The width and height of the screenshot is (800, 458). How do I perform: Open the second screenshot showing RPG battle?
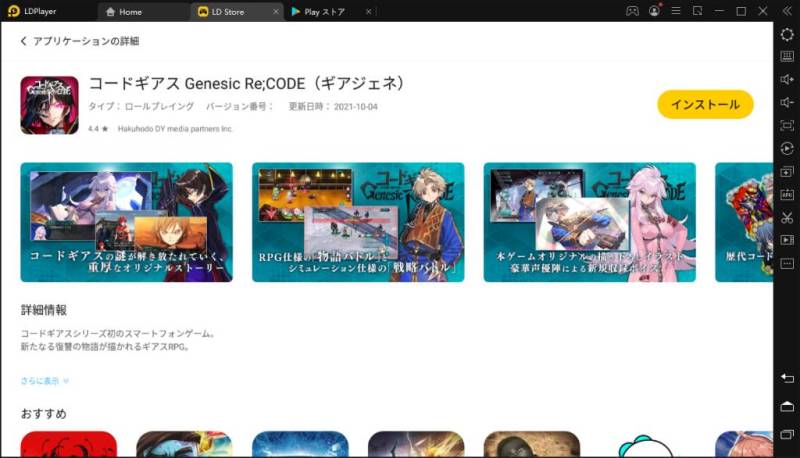click(x=357, y=222)
